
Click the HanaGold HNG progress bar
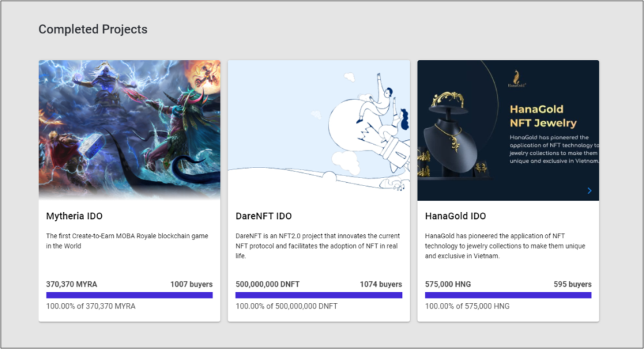point(508,295)
